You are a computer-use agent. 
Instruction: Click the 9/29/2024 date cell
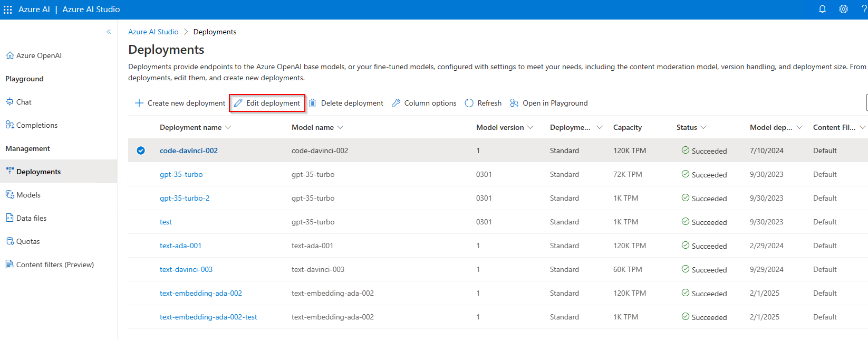(767, 269)
